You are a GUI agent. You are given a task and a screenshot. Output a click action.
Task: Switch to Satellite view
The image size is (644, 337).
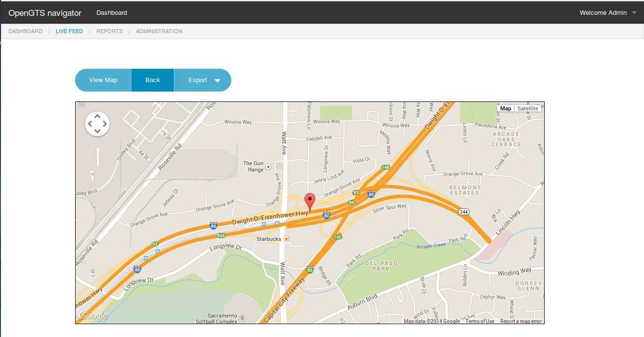[528, 108]
